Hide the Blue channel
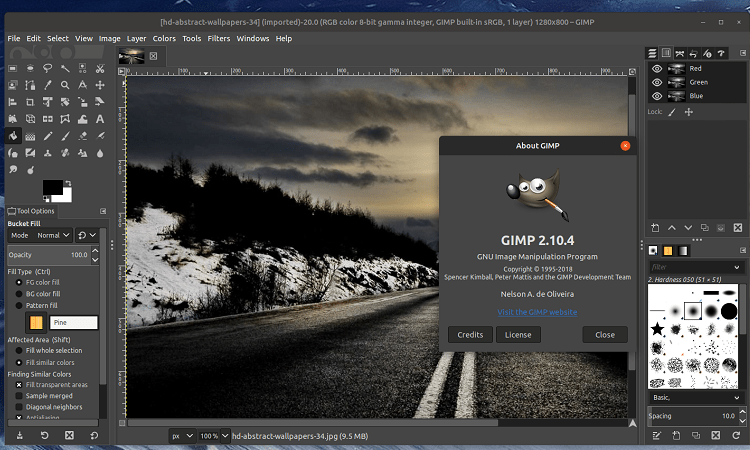This screenshot has width=750, height=450. [657, 96]
